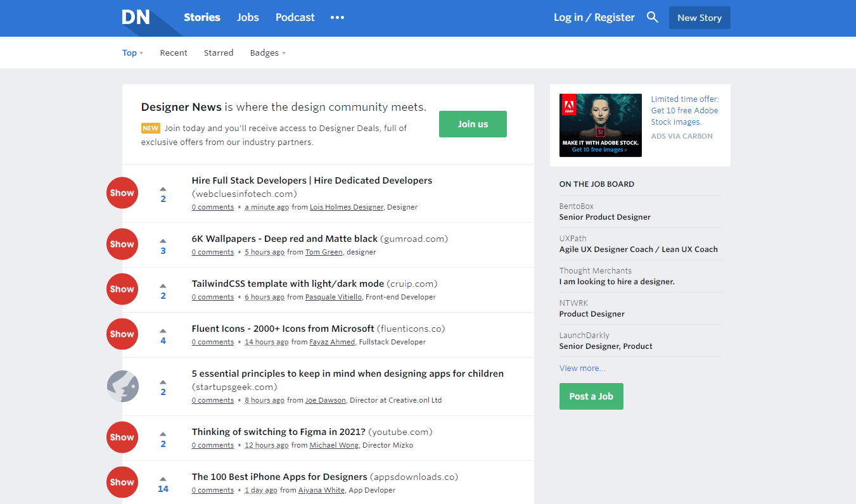Click the green Join us button

click(x=473, y=124)
